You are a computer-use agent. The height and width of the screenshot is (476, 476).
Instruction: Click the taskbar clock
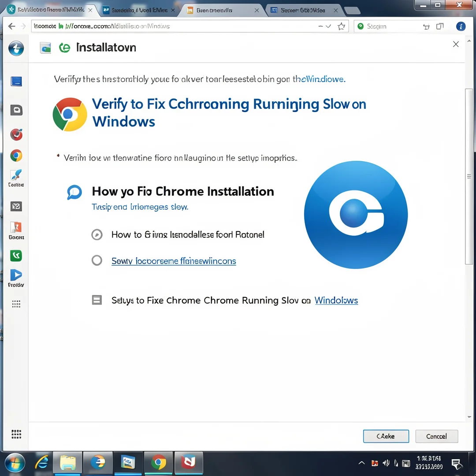point(429,463)
